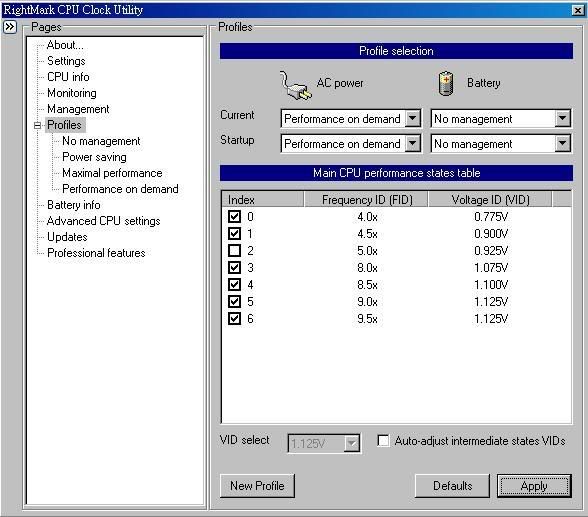Select the 4.5x frequency cell
This screenshot has height=517, width=588.
pos(367,234)
